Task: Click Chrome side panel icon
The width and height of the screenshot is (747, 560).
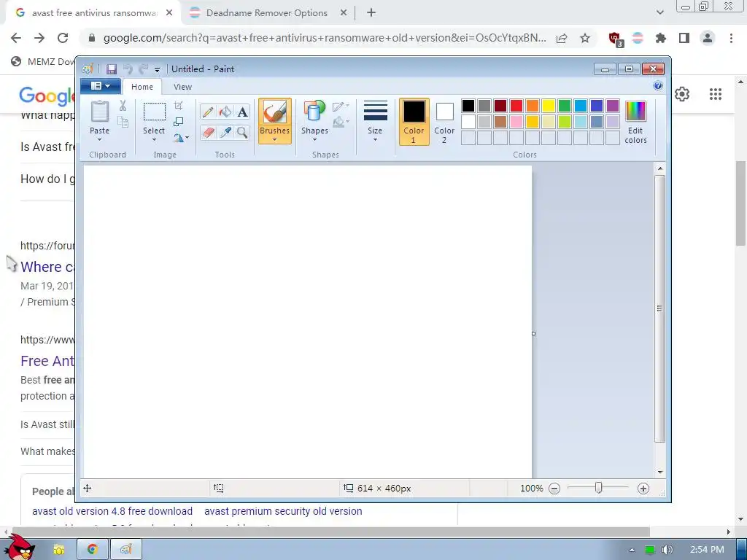Action: pyautogui.click(x=684, y=38)
